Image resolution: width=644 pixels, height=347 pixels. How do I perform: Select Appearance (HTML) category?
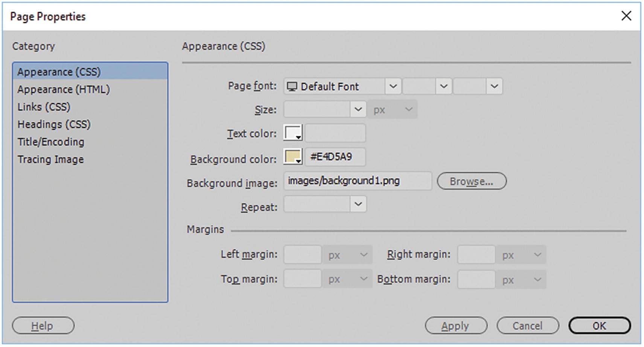pos(90,89)
